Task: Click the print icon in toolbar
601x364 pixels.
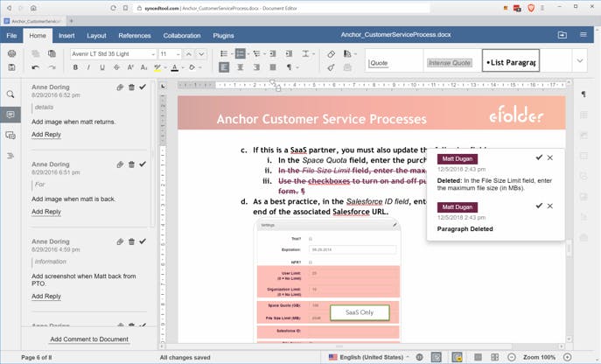Action: [x=12, y=53]
